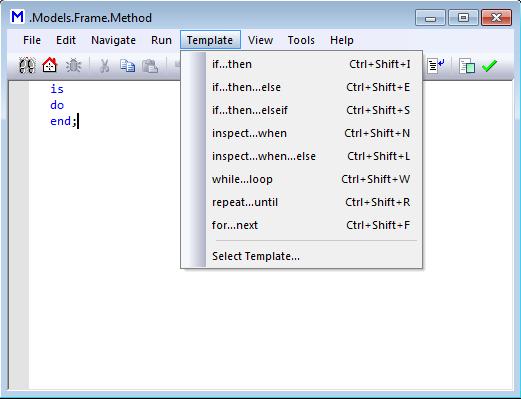Click the blue M application icon

click(x=17, y=17)
